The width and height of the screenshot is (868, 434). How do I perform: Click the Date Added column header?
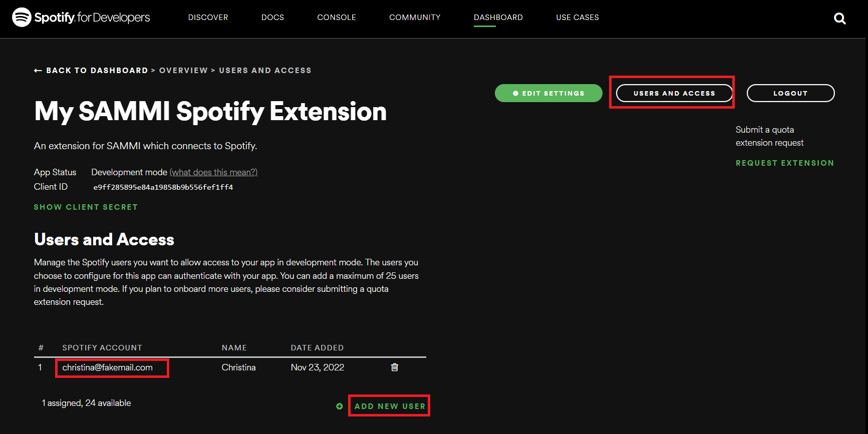tap(317, 348)
